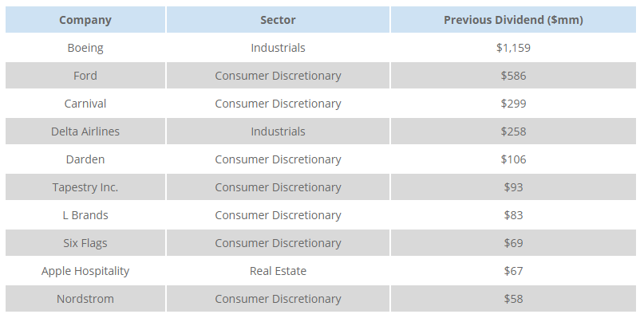644x318 pixels.
Task: Click the Company column header
Action: click(85, 20)
